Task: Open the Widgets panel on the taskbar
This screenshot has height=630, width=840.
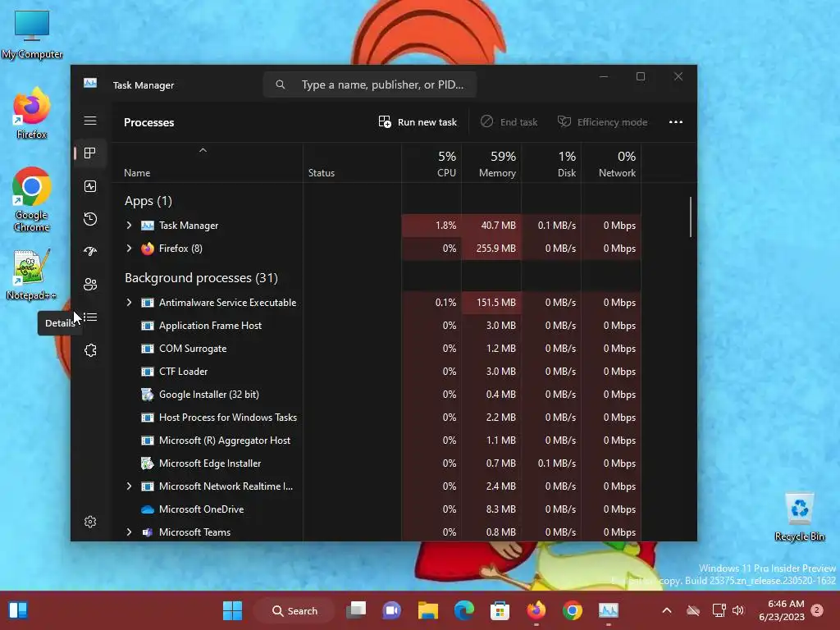Action: coord(18,610)
